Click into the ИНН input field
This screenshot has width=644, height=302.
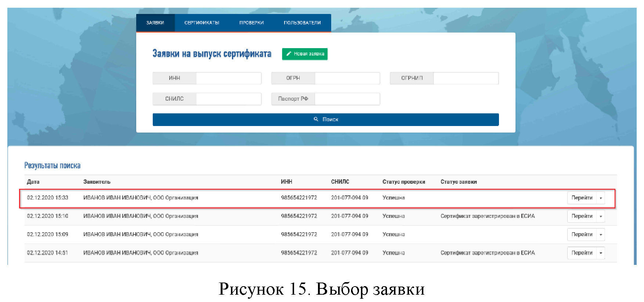coord(228,78)
